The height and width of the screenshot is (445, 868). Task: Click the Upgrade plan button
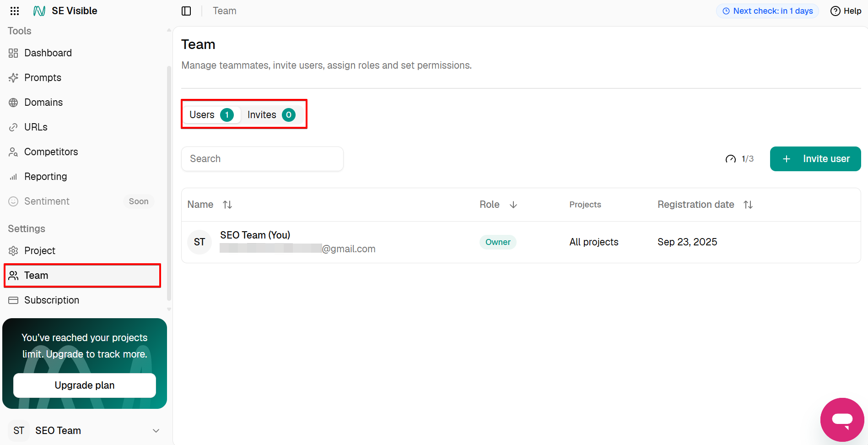point(85,385)
